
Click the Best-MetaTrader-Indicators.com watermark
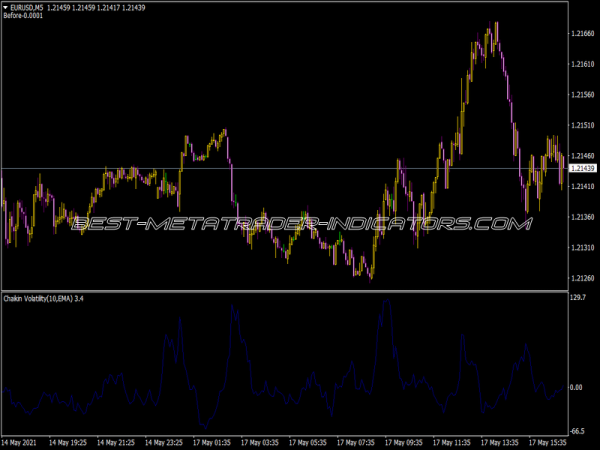pyautogui.click(x=300, y=223)
